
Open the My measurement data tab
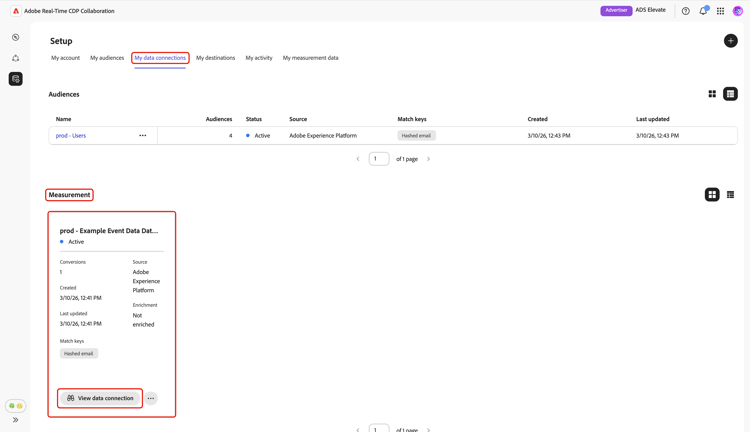(310, 58)
